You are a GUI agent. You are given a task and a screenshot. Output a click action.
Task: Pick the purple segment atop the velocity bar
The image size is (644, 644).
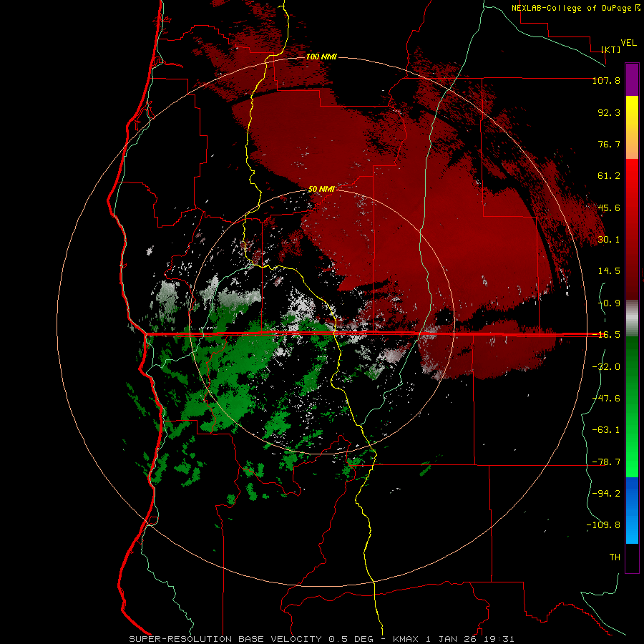[x=632, y=79]
